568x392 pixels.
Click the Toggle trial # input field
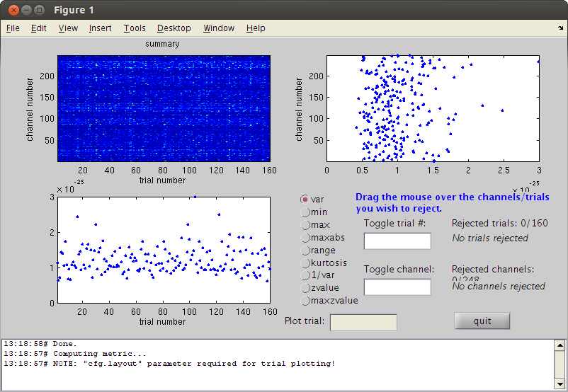pyautogui.click(x=397, y=241)
